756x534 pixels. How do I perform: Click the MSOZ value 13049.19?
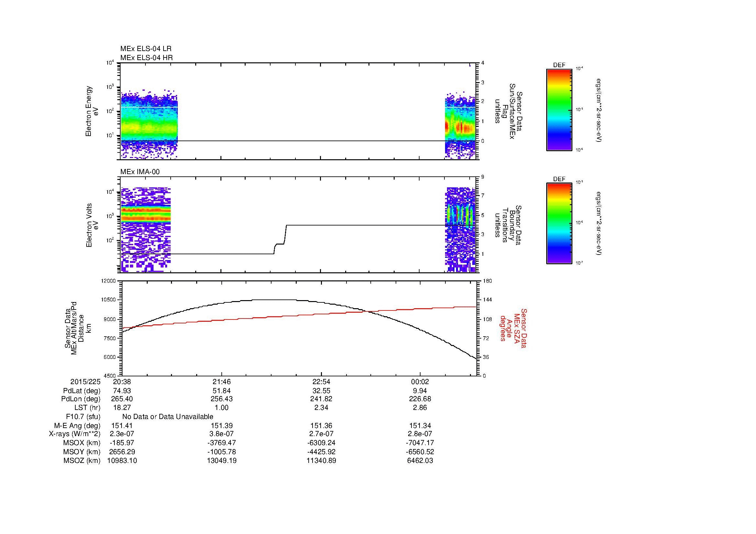222,461
